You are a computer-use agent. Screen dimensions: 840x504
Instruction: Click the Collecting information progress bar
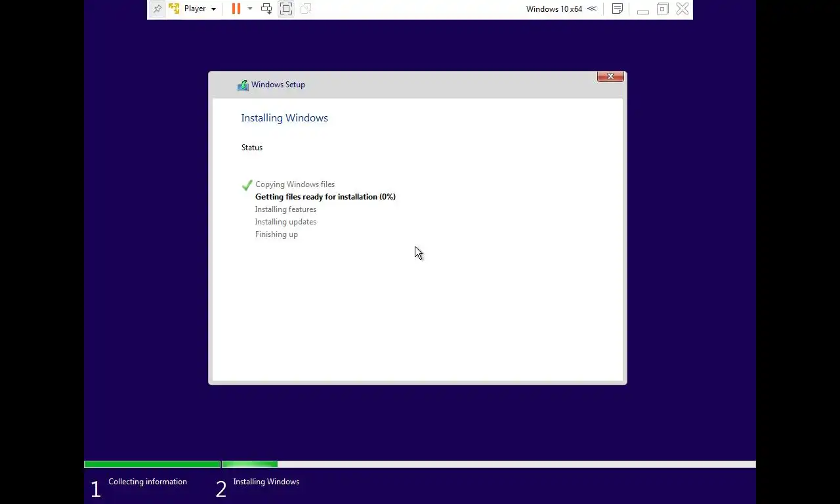click(152, 465)
